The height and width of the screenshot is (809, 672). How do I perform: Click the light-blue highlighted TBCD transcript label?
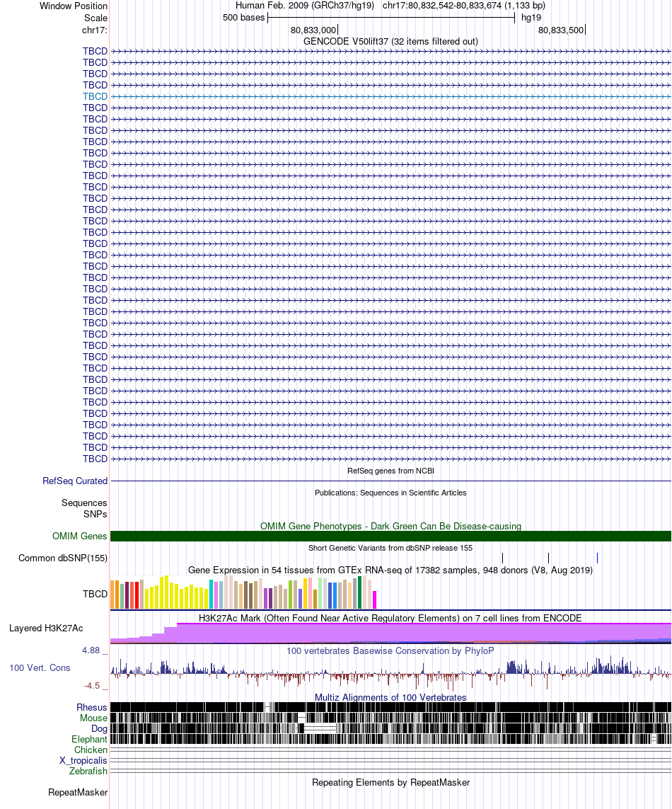(x=95, y=96)
